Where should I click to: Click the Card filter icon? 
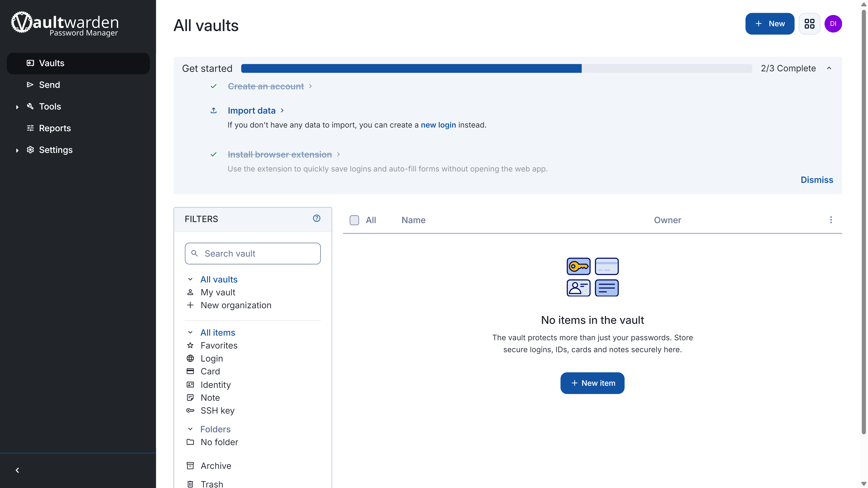[190, 371]
